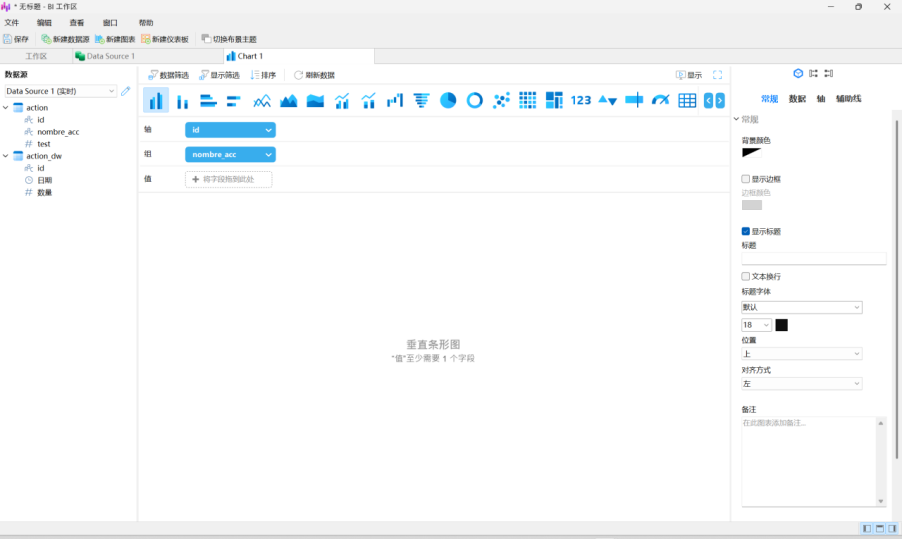Switch to the 辅助线 properties tab
The image size is (903, 539).
[849, 99]
